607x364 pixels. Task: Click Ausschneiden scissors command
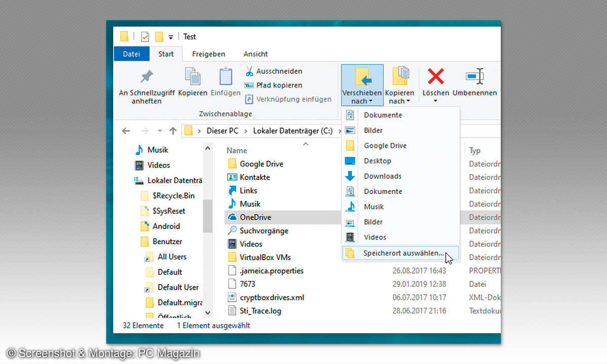click(274, 71)
